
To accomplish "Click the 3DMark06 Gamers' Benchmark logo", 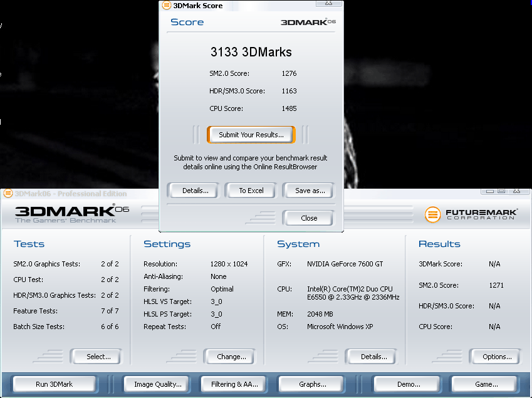I will pyautogui.click(x=71, y=213).
